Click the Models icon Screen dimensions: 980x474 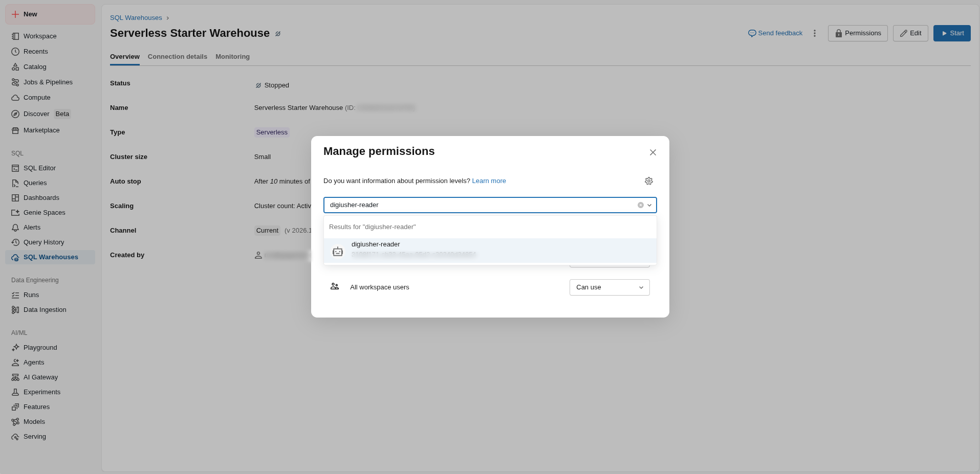point(15,422)
